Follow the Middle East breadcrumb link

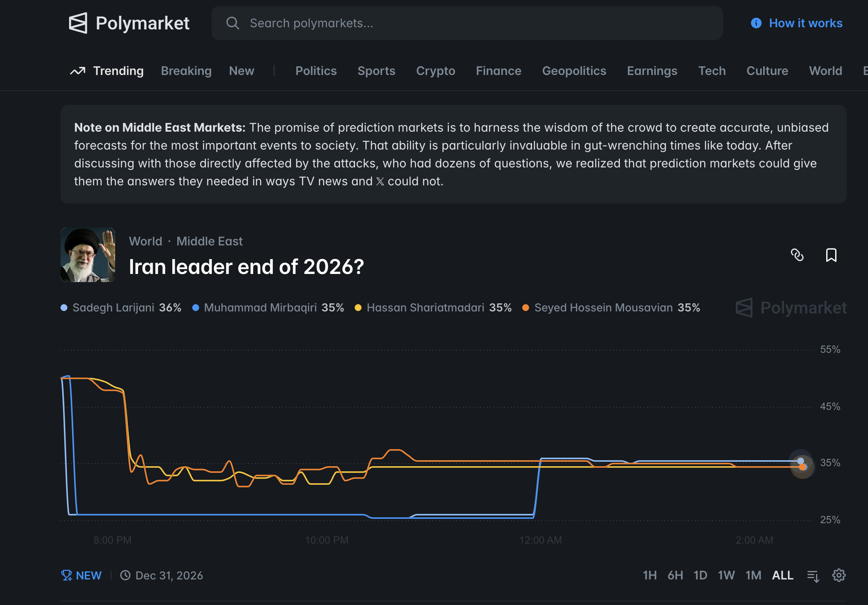coord(209,241)
